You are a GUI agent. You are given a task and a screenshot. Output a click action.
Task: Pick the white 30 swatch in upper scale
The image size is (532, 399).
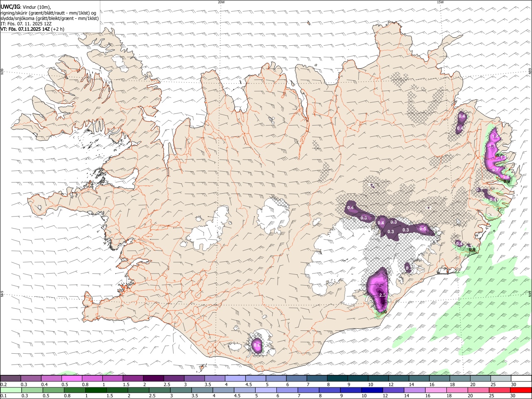[x=521, y=378]
